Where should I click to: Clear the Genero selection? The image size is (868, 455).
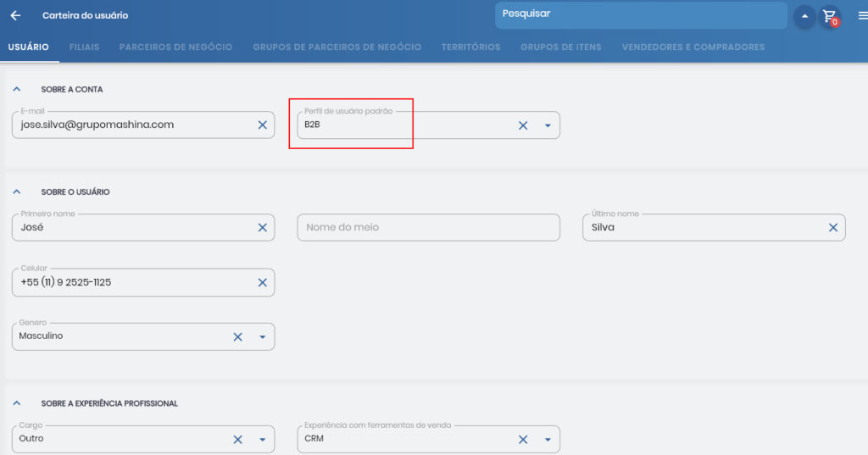click(238, 336)
